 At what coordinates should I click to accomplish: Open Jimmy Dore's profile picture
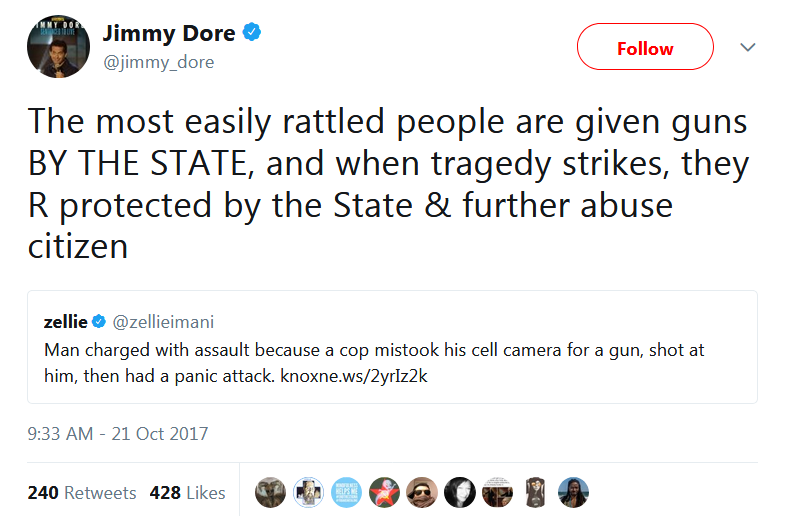click(x=59, y=47)
